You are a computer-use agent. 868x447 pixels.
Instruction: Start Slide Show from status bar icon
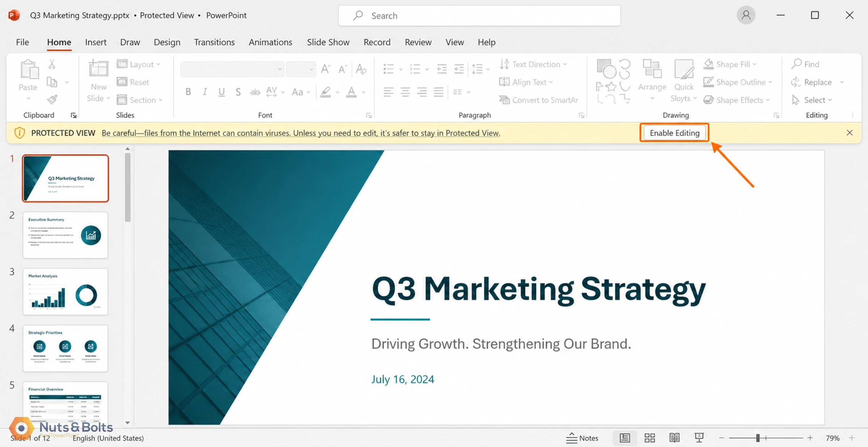[x=699, y=438]
